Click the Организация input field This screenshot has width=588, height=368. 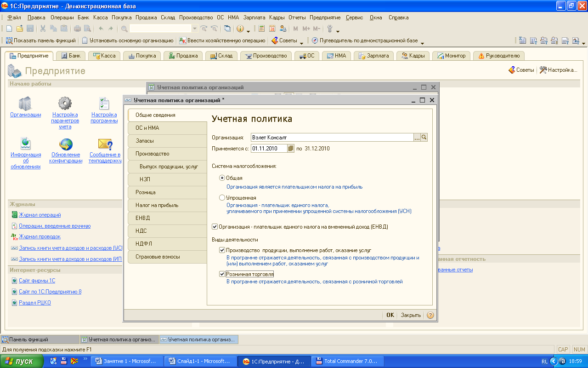pos(332,137)
